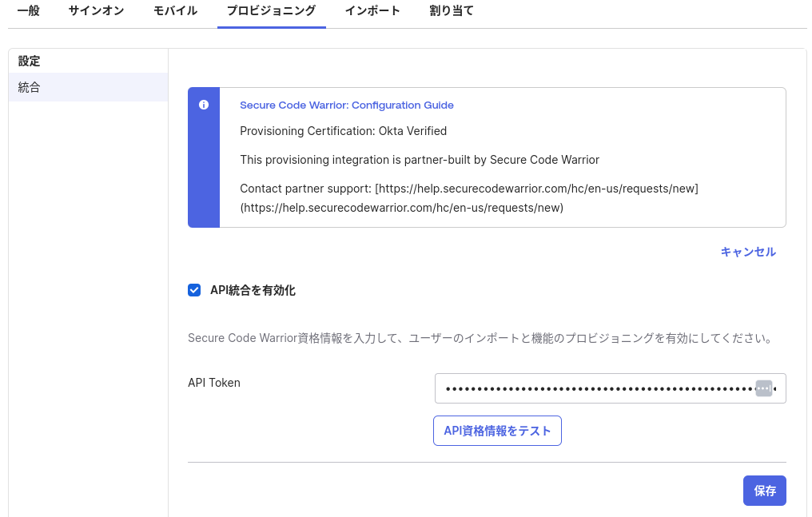The height and width of the screenshot is (517, 812).
Task: Click the キャンセル link
Action: click(748, 252)
